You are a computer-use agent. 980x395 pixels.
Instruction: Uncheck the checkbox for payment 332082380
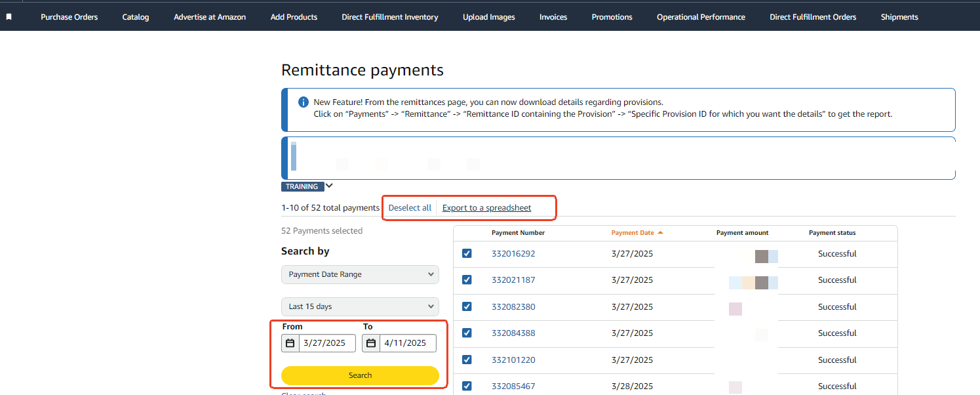467,306
